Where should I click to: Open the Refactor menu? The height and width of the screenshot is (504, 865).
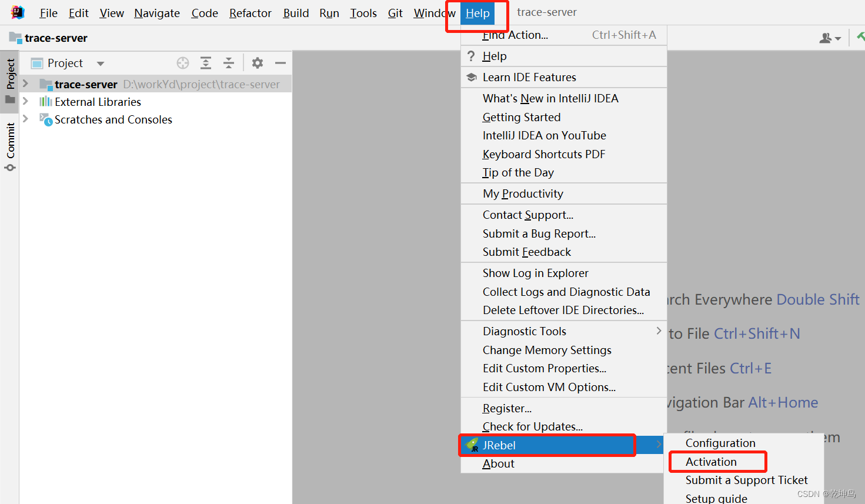[x=251, y=13]
